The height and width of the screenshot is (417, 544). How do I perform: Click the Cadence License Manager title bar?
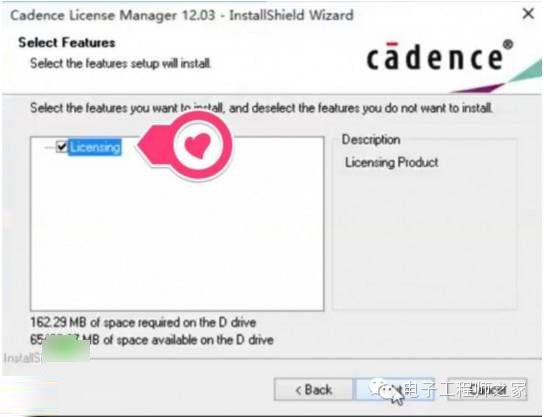(x=182, y=15)
